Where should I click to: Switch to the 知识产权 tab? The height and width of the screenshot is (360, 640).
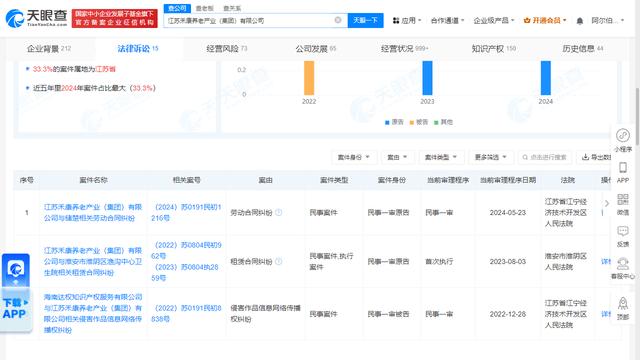[x=493, y=49]
